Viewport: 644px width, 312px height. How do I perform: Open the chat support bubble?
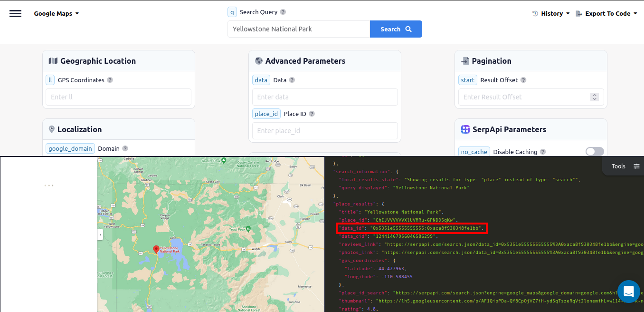pos(629,292)
